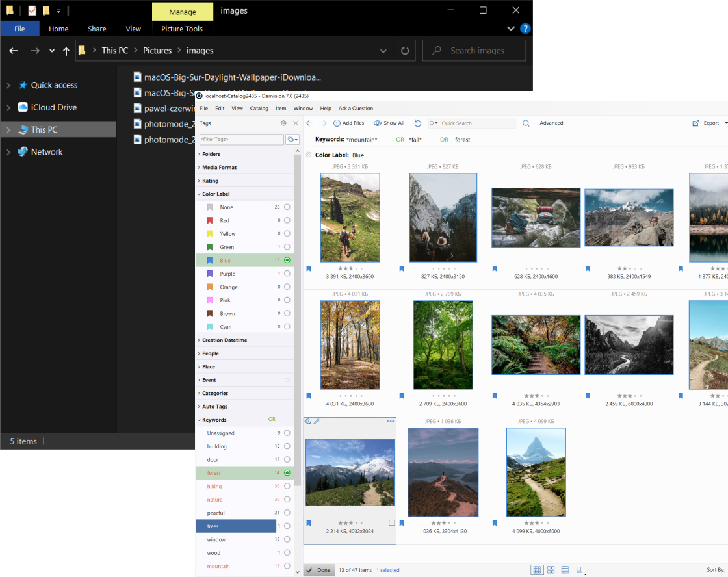Open the Export dropdown arrow

(x=725, y=123)
